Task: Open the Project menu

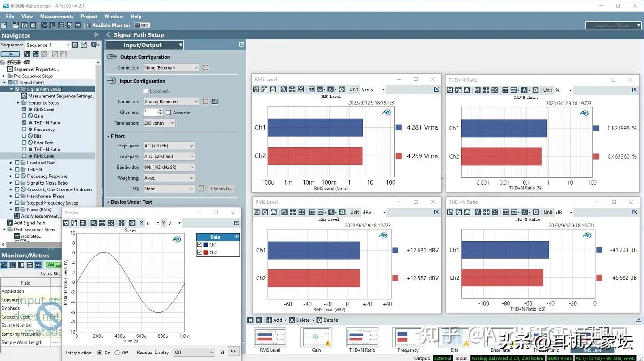Action: click(x=89, y=17)
